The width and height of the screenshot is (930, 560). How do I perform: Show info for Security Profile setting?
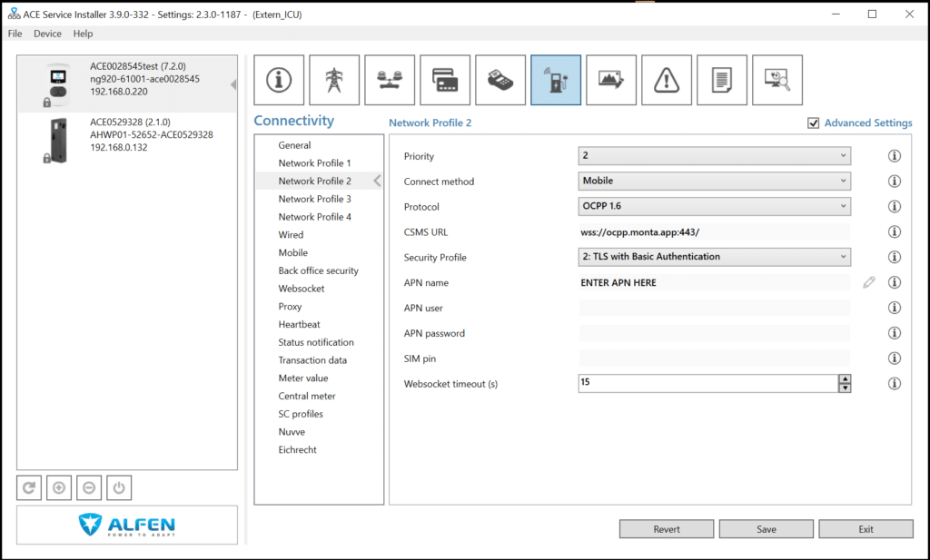[x=895, y=257]
